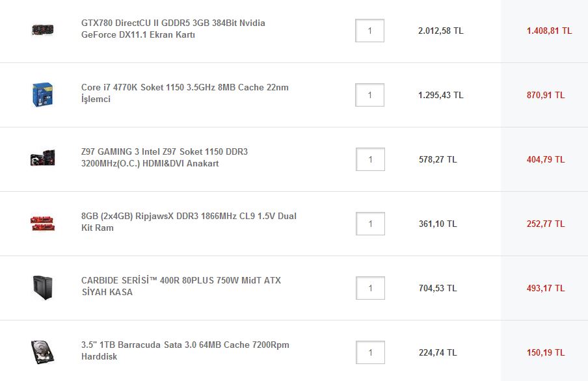The image size is (588, 381).
Task: Click the 870,91 TL discounted price
Action: [545, 95]
